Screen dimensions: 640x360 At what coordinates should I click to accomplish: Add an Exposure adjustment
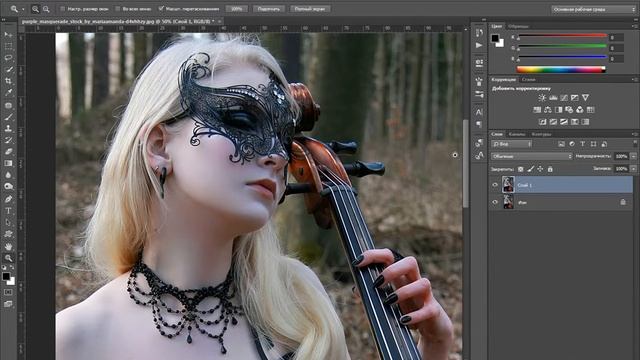point(575,98)
